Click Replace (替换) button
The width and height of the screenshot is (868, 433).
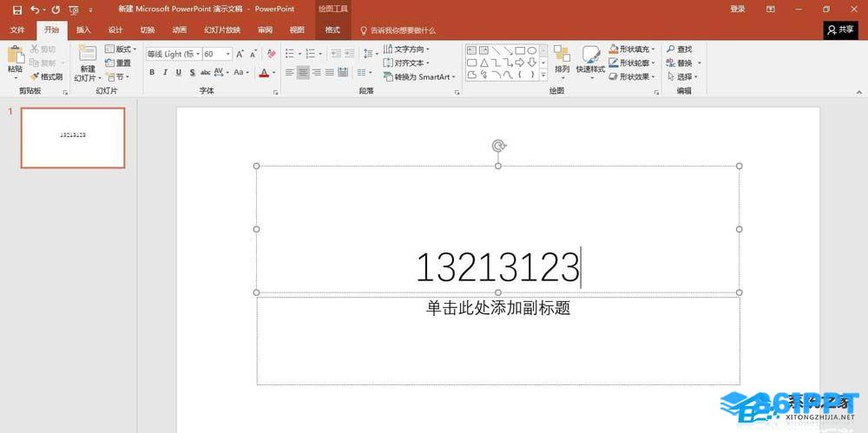point(683,62)
